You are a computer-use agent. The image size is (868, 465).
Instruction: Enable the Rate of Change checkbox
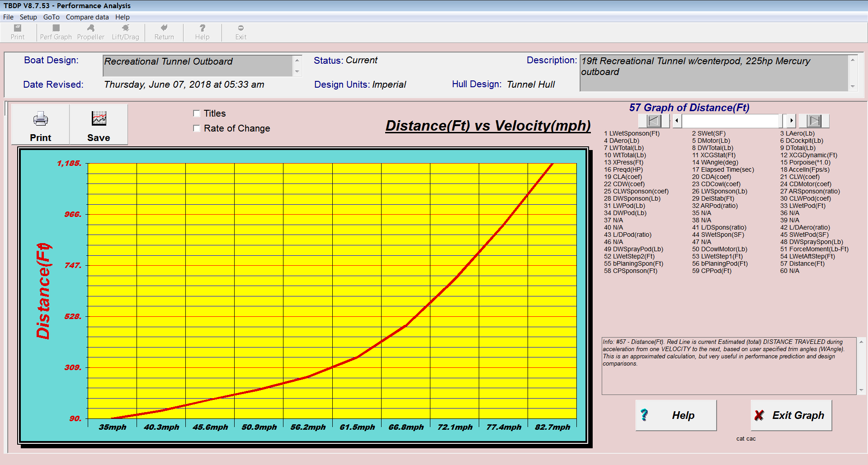pos(197,128)
